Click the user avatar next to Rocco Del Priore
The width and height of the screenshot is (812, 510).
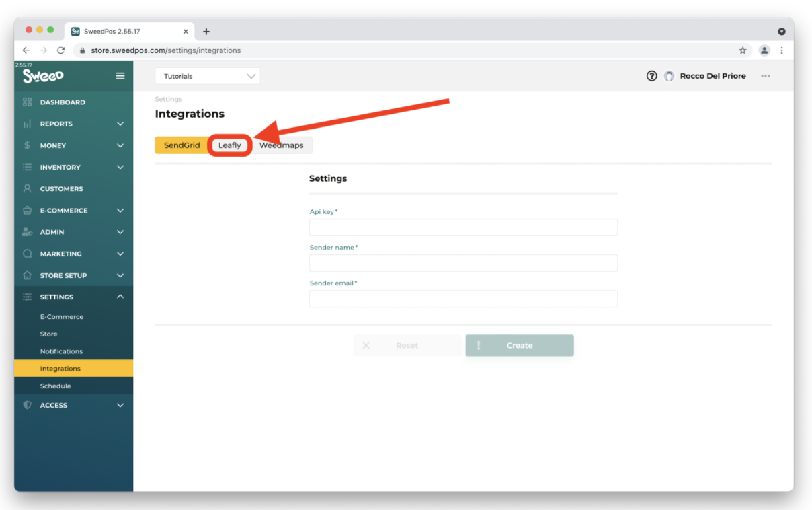click(x=669, y=76)
